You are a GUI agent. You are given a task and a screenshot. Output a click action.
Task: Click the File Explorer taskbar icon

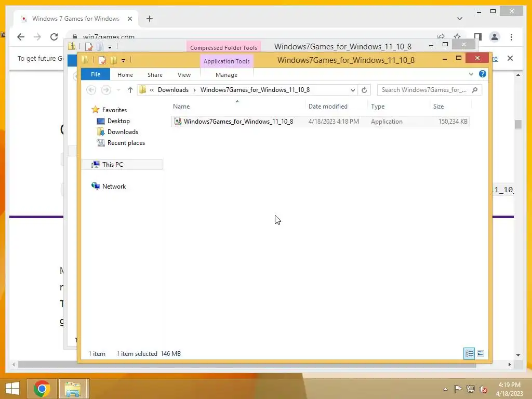click(x=73, y=389)
